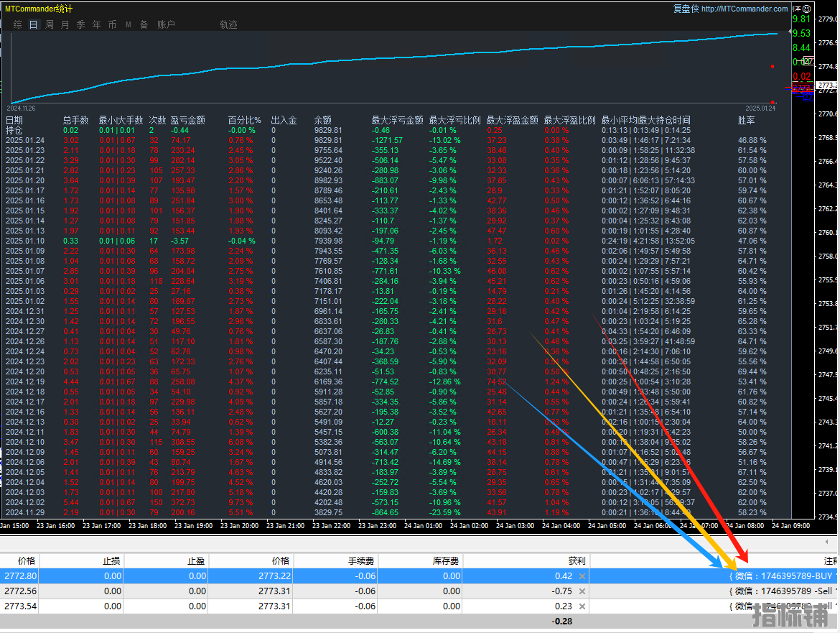The height and width of the screenshot is (633, 840).
Task: Open the 备 notes tab
Action: coord(144,24)
